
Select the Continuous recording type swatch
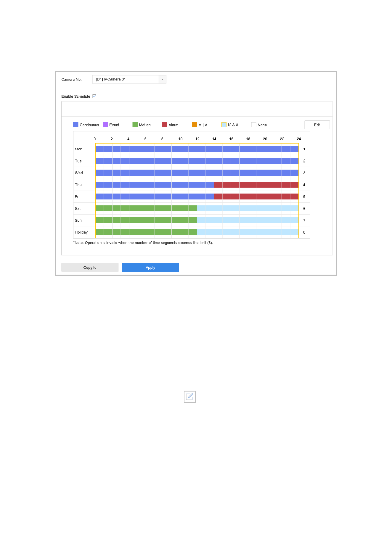[76, 125]
